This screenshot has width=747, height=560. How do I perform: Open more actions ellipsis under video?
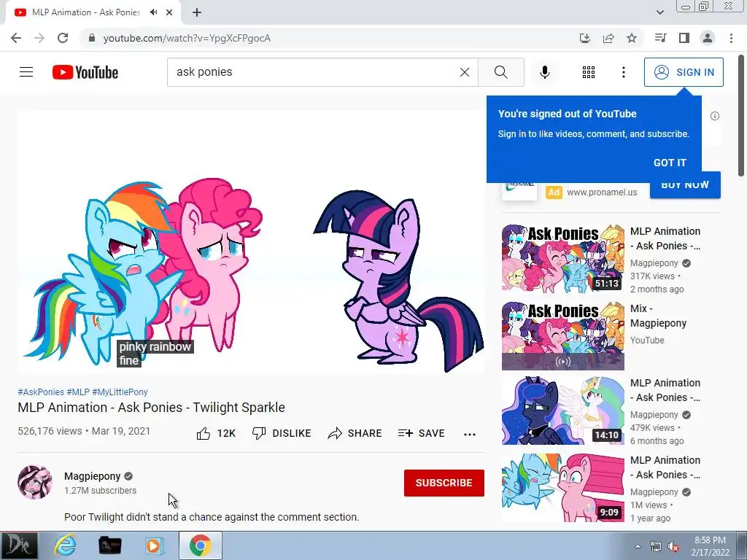coord(470,434)
